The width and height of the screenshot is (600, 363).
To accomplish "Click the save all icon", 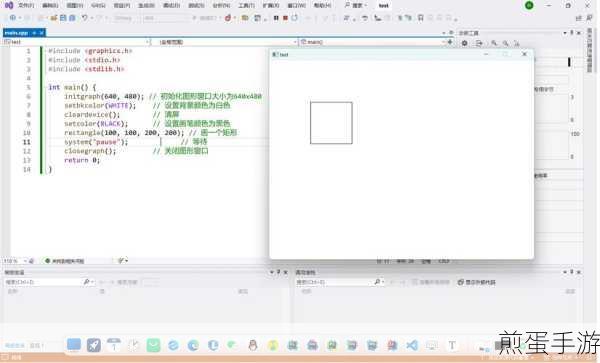I will 72,18.
